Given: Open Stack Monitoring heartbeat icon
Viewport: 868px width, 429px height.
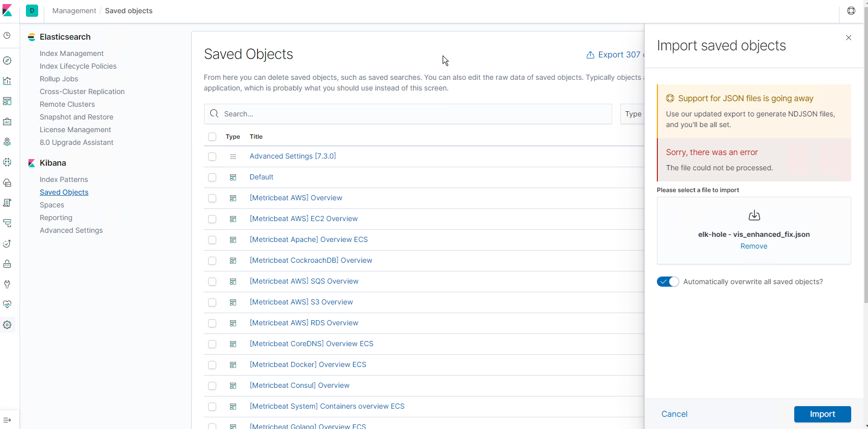Looking at the screenshot, I should [7, 304].
